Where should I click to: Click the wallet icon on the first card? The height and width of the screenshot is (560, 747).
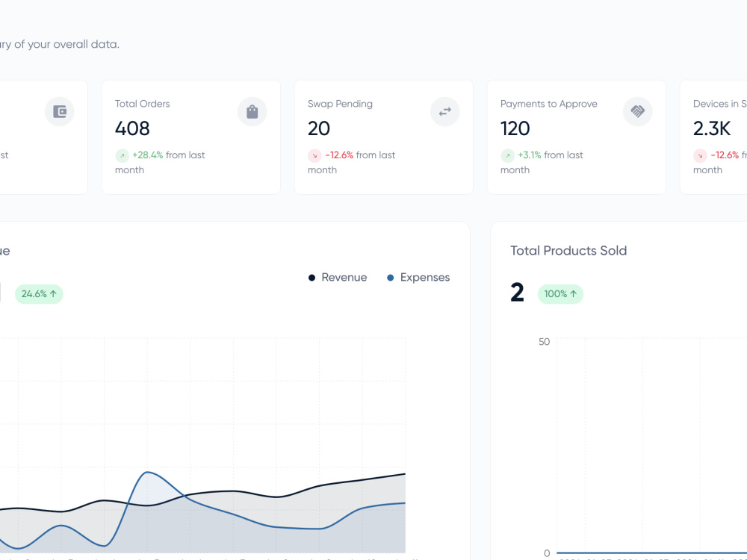coord(60,111)
